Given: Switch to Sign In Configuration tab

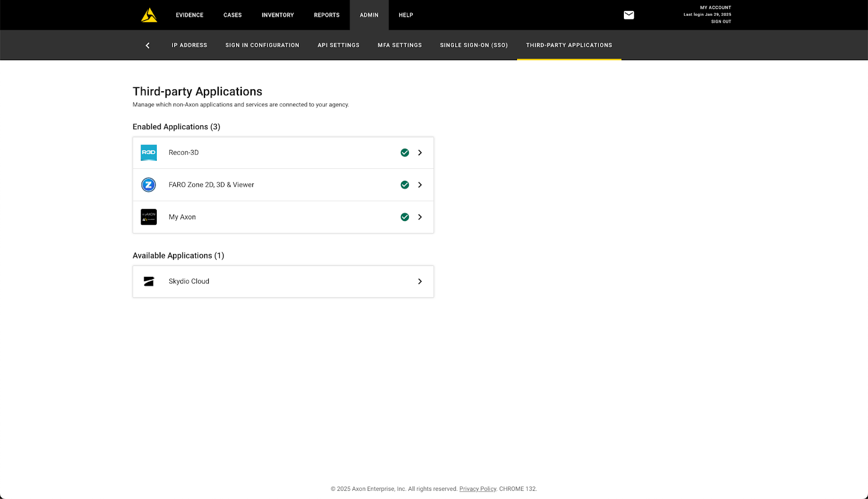Looking at the screenshot, I should pyautogui.click(x=262, y=46).
